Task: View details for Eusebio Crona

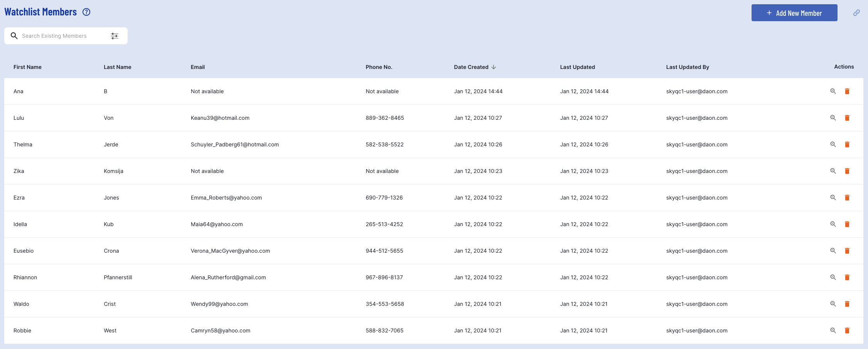Action: [x=833, y=251]
